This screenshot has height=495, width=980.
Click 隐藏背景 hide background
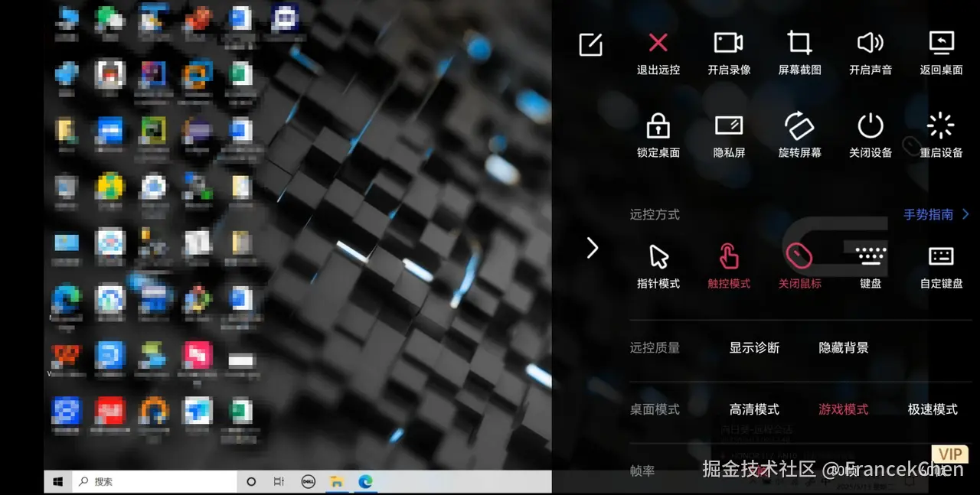click(844, 347)
